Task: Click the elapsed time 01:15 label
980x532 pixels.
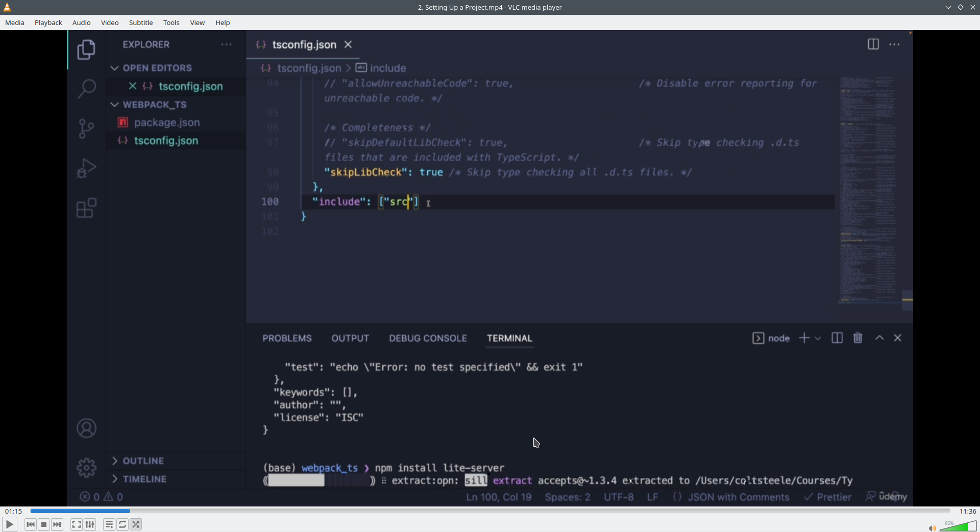Action: pyautogui.click(x=14, y=511)
